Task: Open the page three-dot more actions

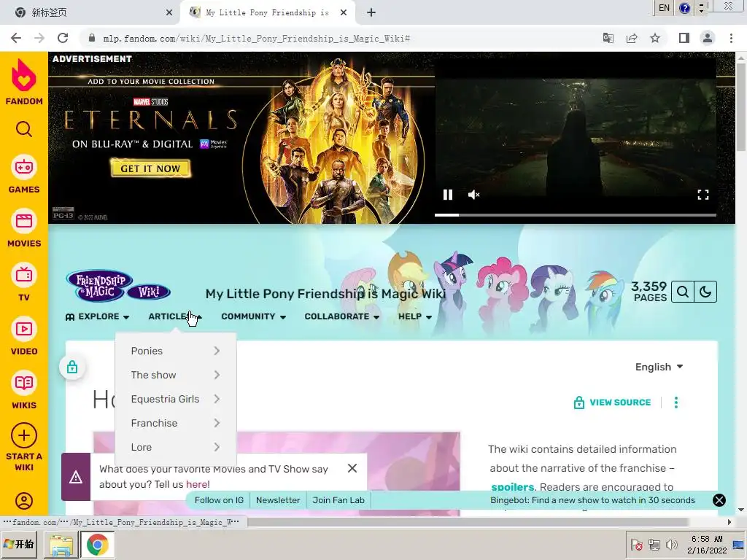Action: [x=676, y=402]
